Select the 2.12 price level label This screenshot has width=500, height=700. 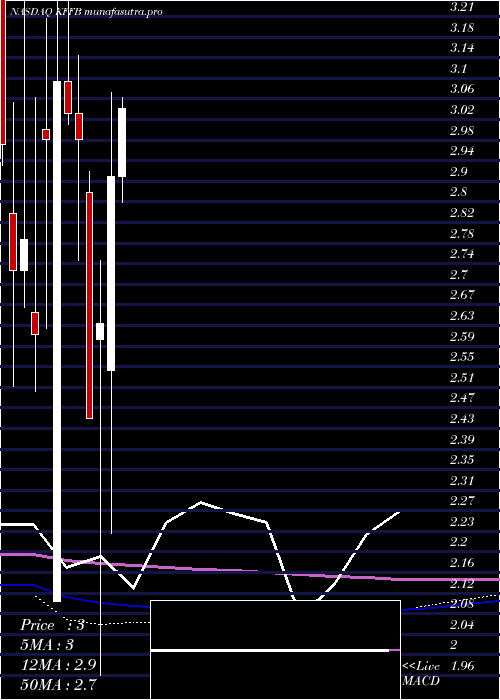(x=462, y=583)
